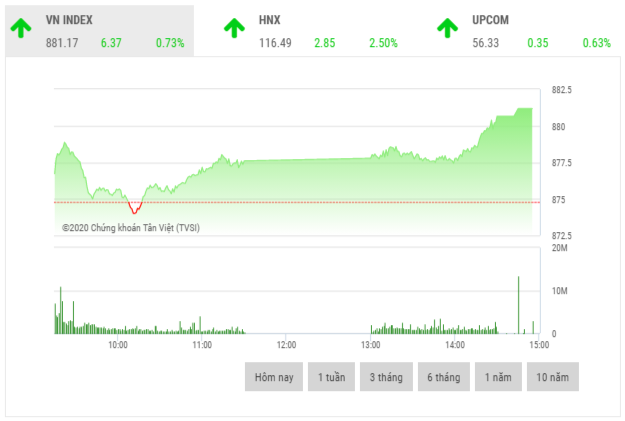View the 1 năm chart range
This screenshot has width=625, height=421.
[x=499, y=377]
